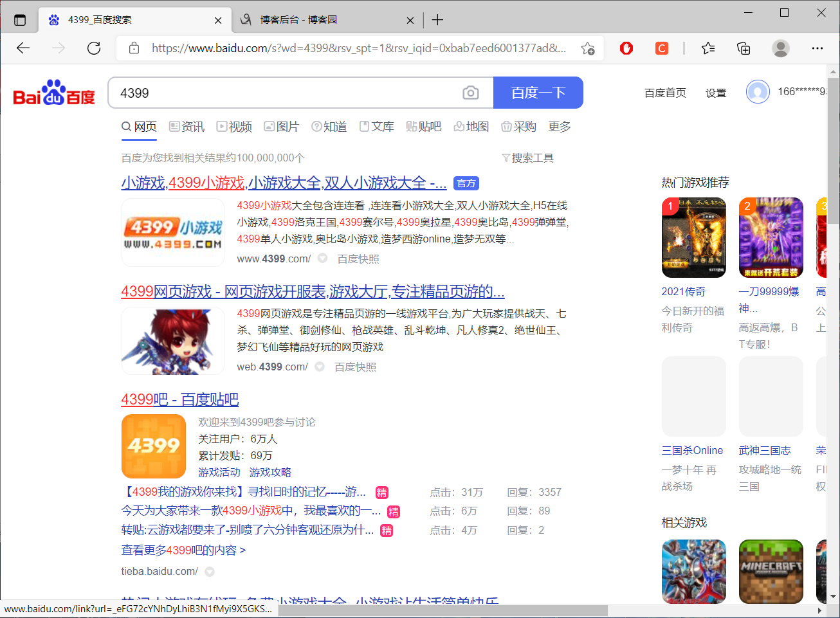Click the horizontal scrollbar thumb
The height and width of the screenshot is (618, 840).
(x=444, y=610)
